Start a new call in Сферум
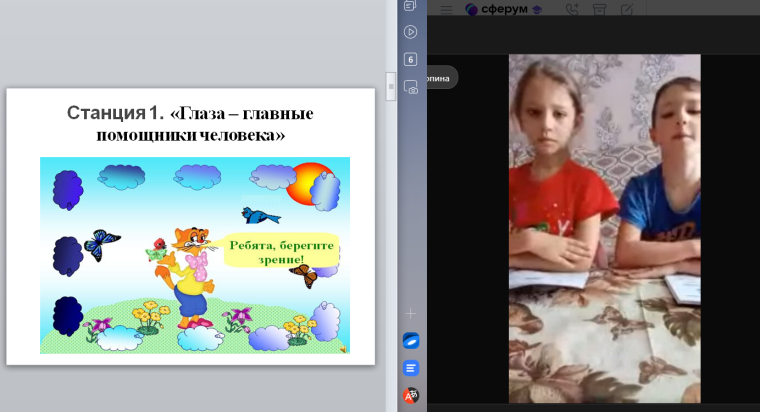 572,9
